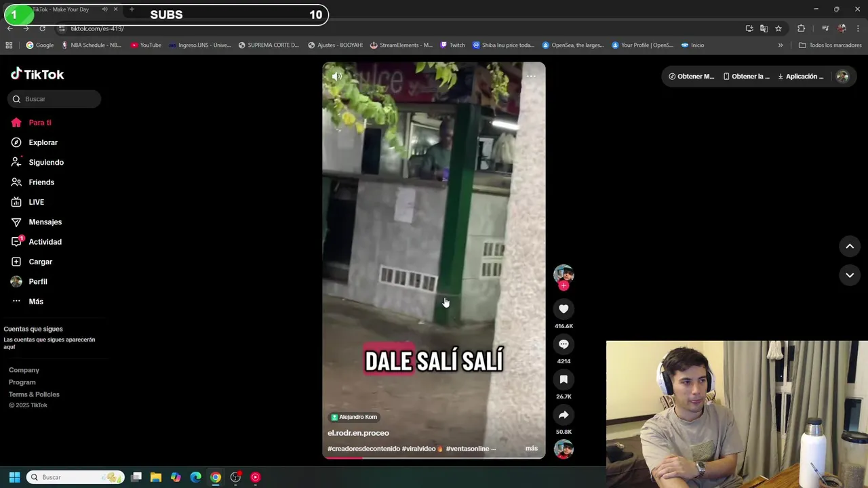
Task: Open the browser extensions puzzle icon
Action: (x=801, y=28)
